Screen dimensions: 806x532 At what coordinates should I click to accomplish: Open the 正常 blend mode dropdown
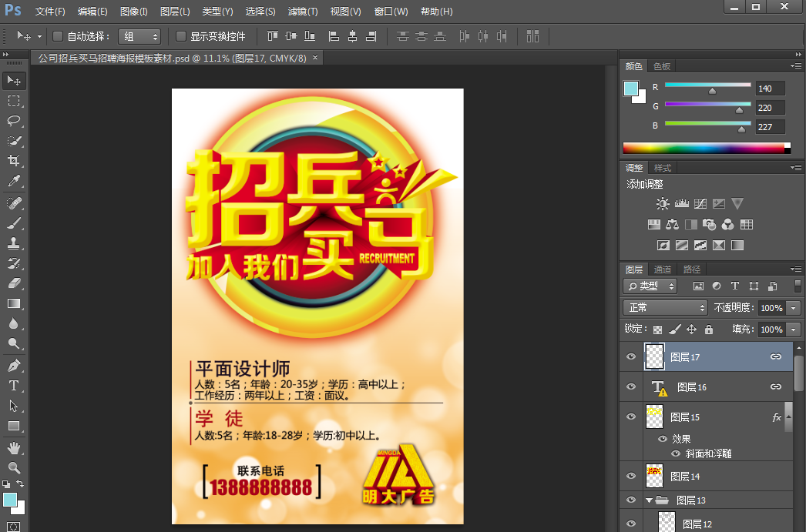[665, 308]
